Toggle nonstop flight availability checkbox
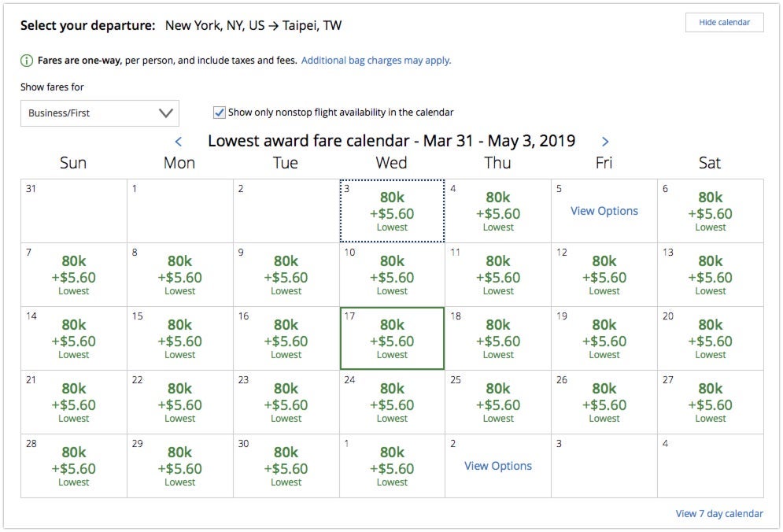Viewport: 783px width, 532px height. [220, 113]
